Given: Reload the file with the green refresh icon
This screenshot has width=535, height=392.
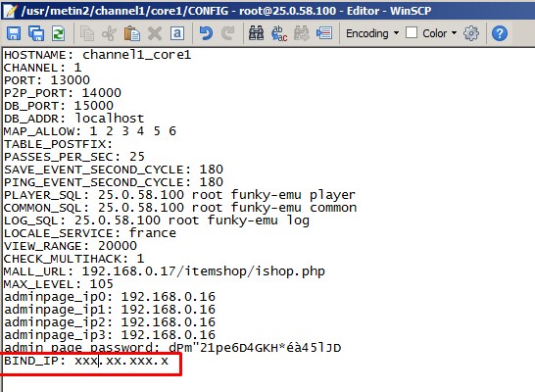Looking at the screenshot, I should pos(59,33).
